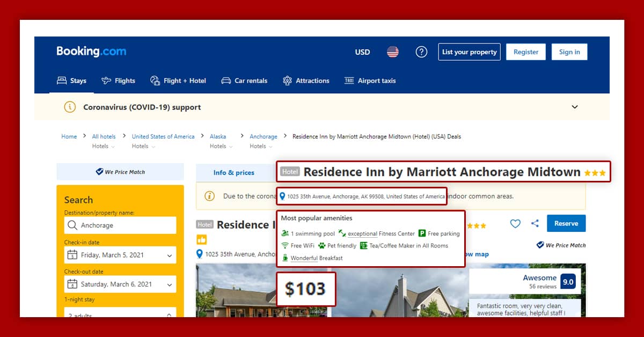This screenshot has width=644, height=337.
Task: Go to the Attractions tab
Action: coord(306,80)
